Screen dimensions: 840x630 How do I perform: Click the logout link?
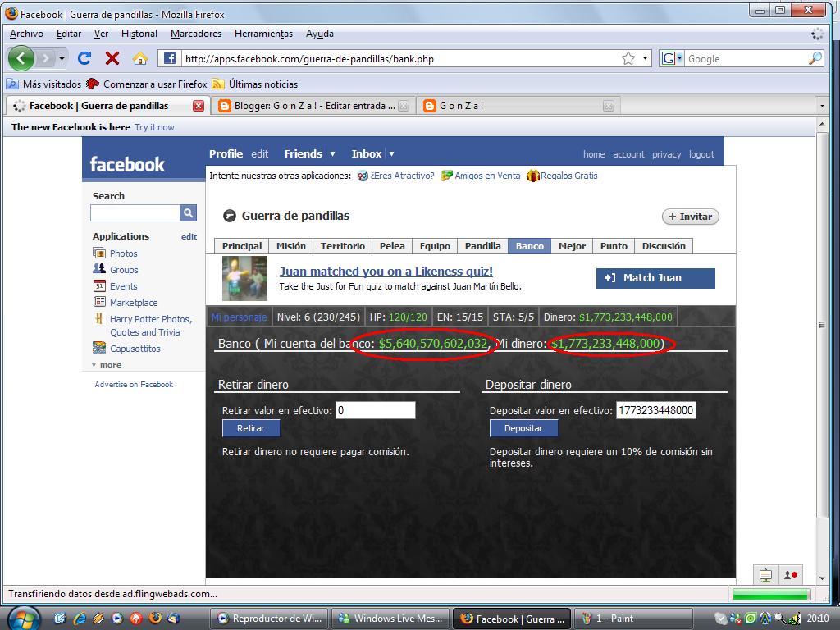701,154
